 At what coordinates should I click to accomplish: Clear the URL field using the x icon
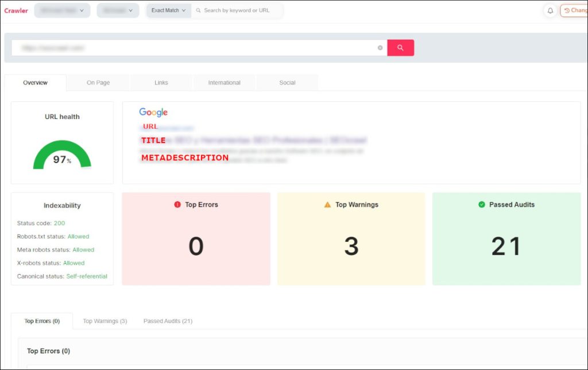[x=380, y=48]
